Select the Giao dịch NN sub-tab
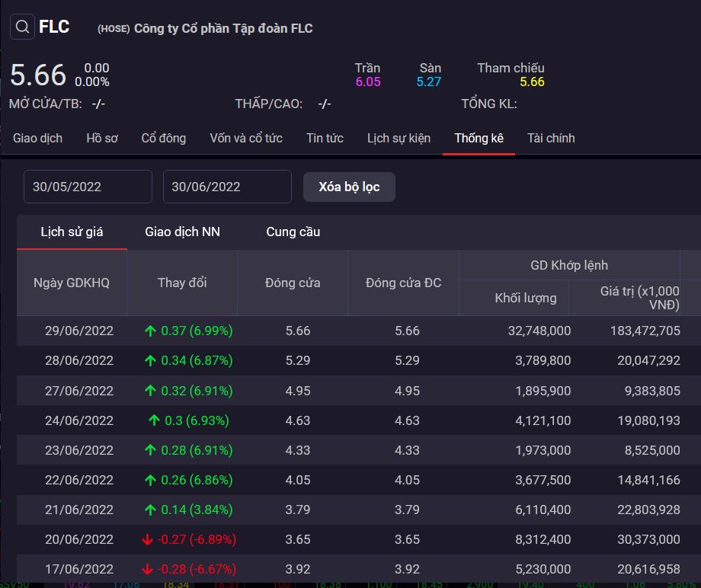 coord(182,232)
